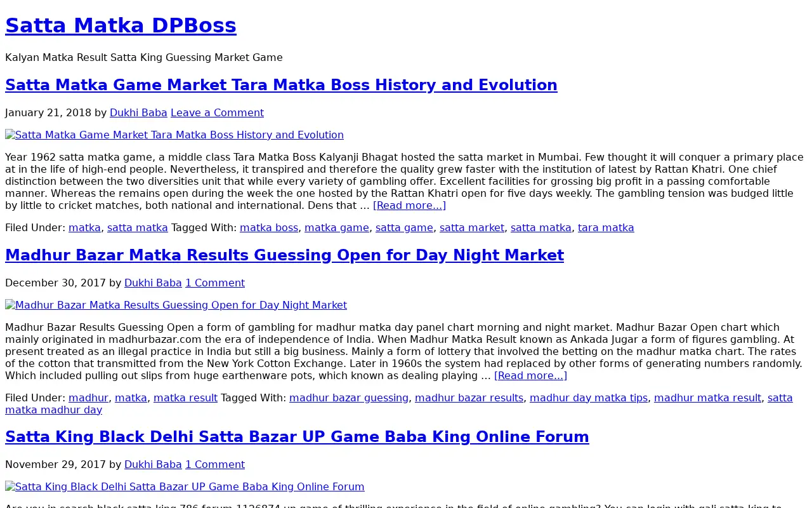812x508 pixels.
Task: Select the madhur day matka tips tag
Action: pyautogui.click(x=589, y=398)
